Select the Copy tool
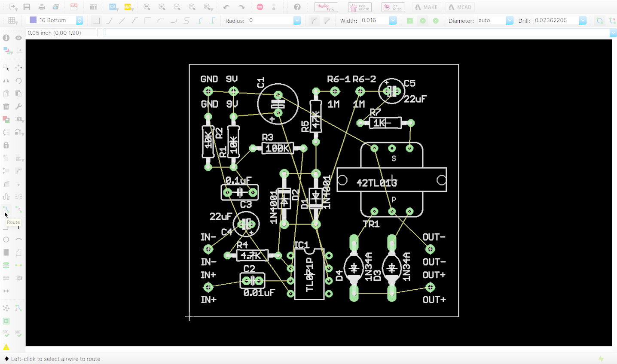The image size is (617, 364). click(x=6, y=94)
